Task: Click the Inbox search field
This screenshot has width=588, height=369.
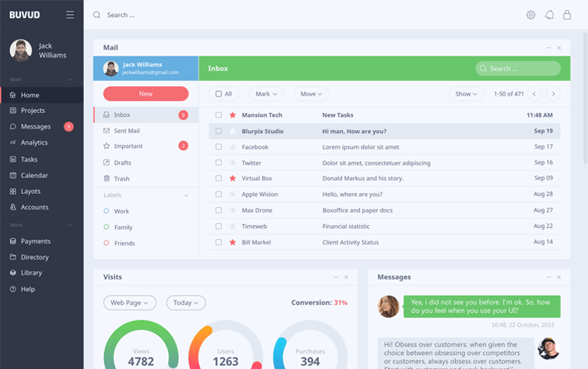Action: (x=518, y=69)
